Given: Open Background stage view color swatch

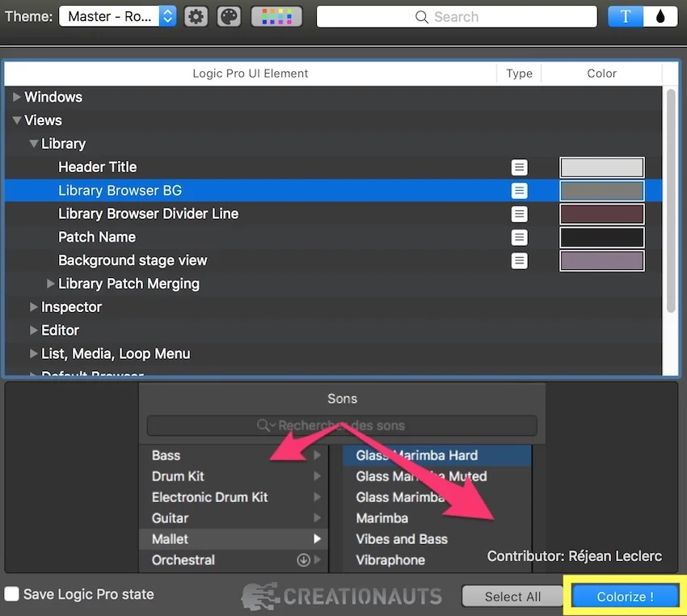Looking at the screenshot, I should (602, 260).
